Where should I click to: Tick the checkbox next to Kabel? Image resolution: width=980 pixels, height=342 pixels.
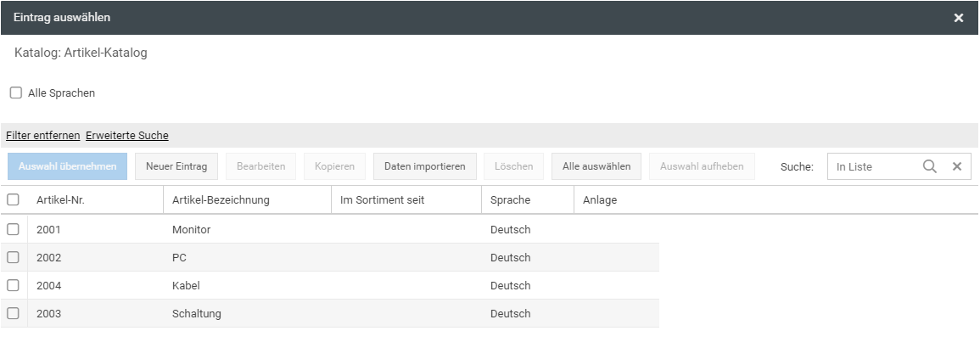[13, 285]
